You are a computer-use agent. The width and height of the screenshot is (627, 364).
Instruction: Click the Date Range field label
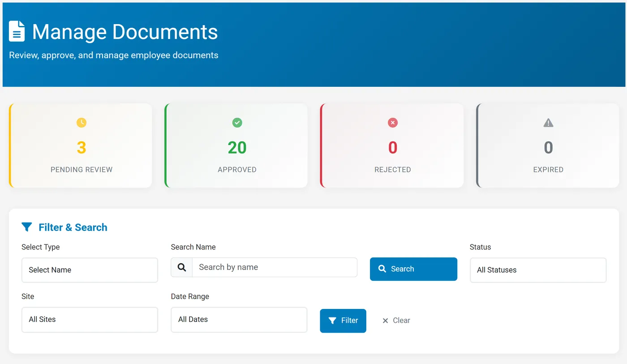[x=190, y=296]
